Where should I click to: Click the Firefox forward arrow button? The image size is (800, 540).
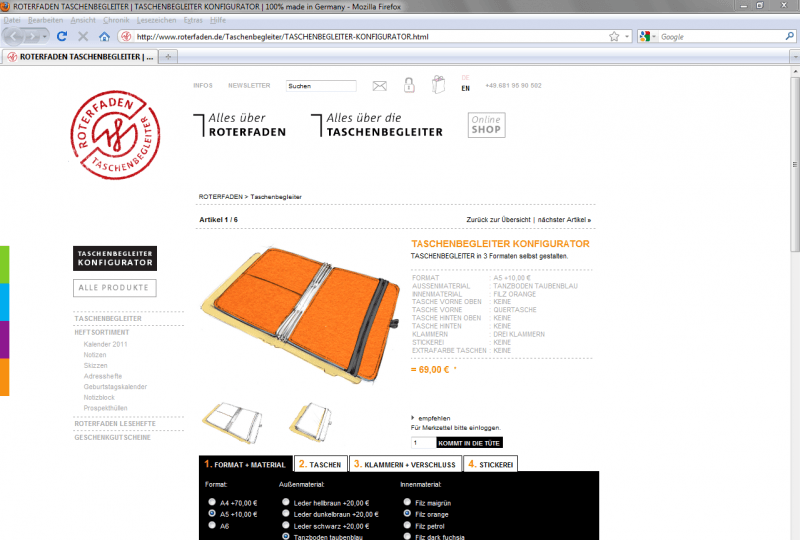(x=32, y=37)
